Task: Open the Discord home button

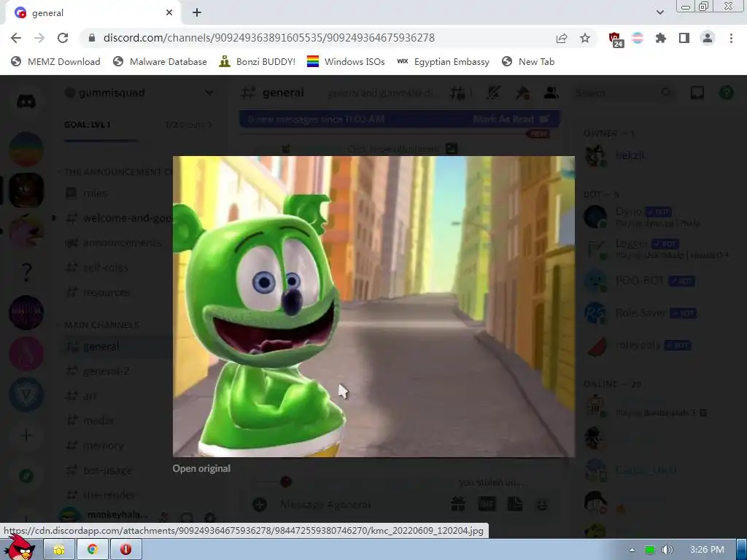Action: (26, 101)
